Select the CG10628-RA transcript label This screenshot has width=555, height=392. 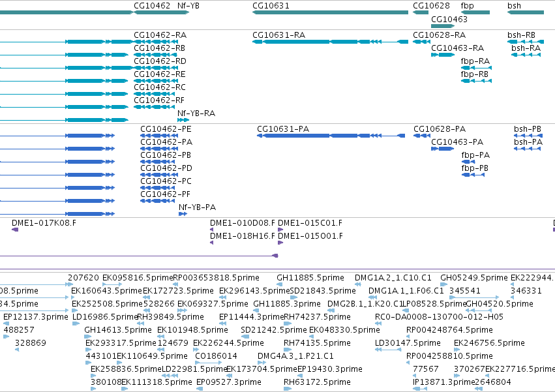440,35
